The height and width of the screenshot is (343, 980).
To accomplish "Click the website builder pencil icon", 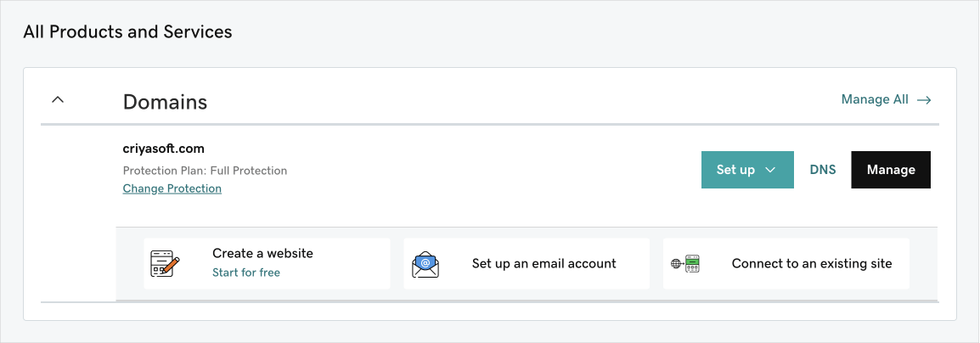I will 165,264.
